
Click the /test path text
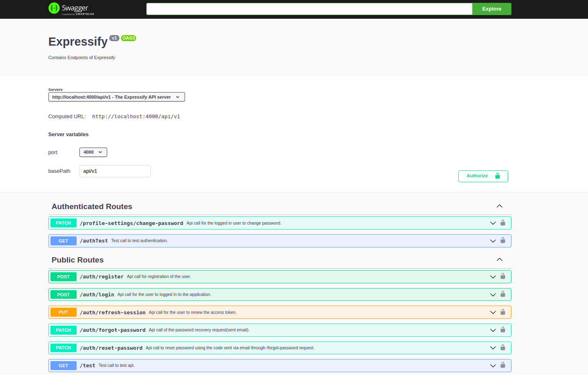[x=88, y=366]
